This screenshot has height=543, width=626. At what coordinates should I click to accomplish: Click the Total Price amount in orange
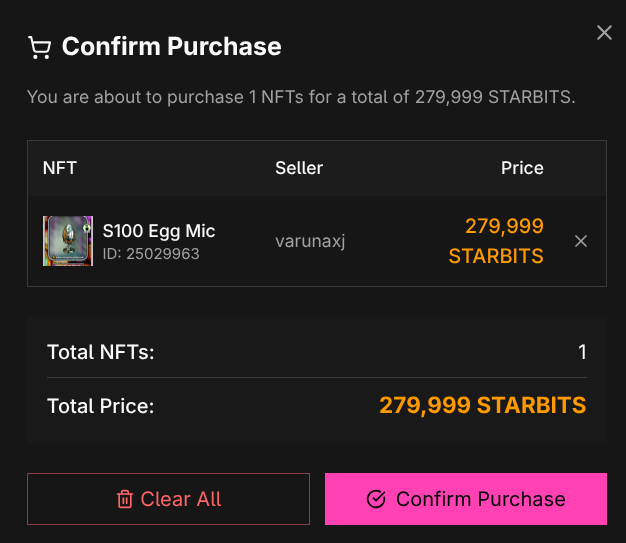click(x=482, y=405)
